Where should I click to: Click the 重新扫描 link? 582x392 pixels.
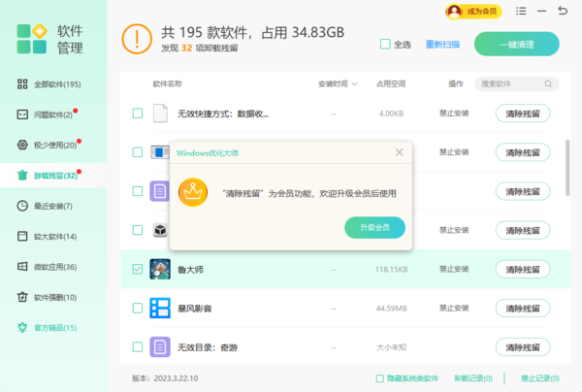pos(442,45)
